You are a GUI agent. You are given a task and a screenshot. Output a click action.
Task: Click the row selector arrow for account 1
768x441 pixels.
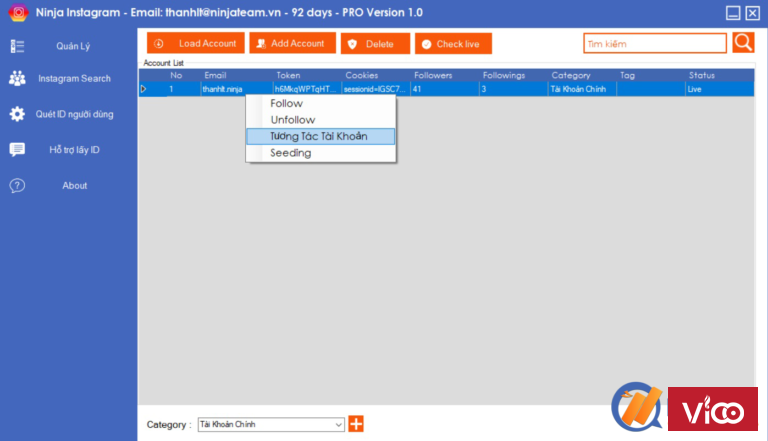[144, 89]
